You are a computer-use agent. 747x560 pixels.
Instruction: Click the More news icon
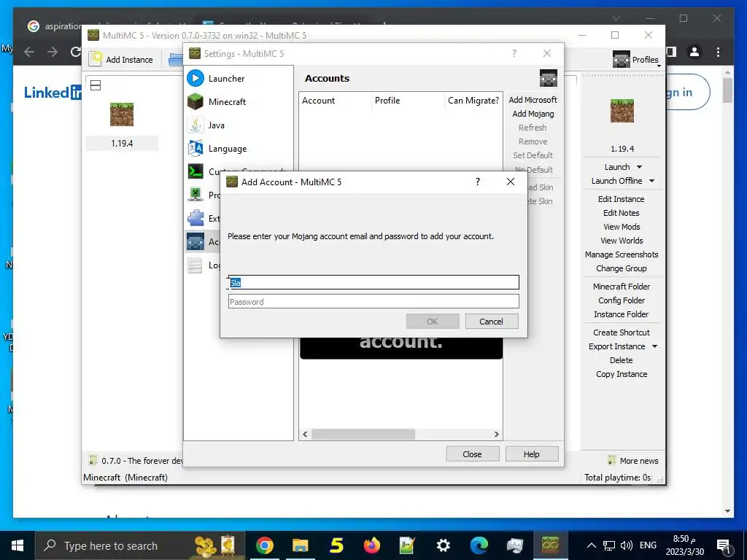[612, 460]
